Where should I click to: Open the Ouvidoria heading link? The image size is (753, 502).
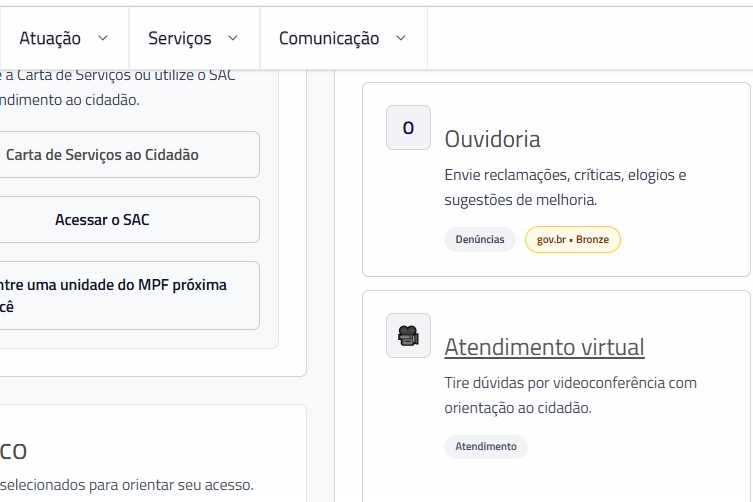492,139
